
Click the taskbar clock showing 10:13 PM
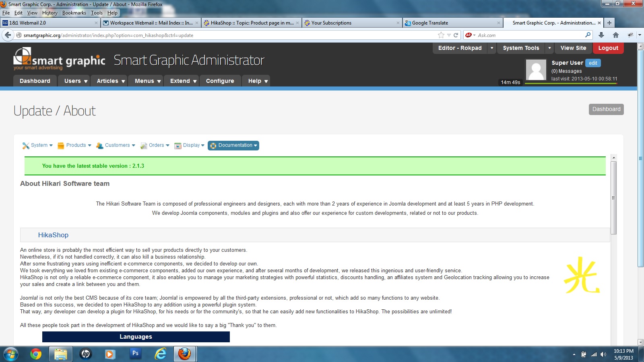623,354
